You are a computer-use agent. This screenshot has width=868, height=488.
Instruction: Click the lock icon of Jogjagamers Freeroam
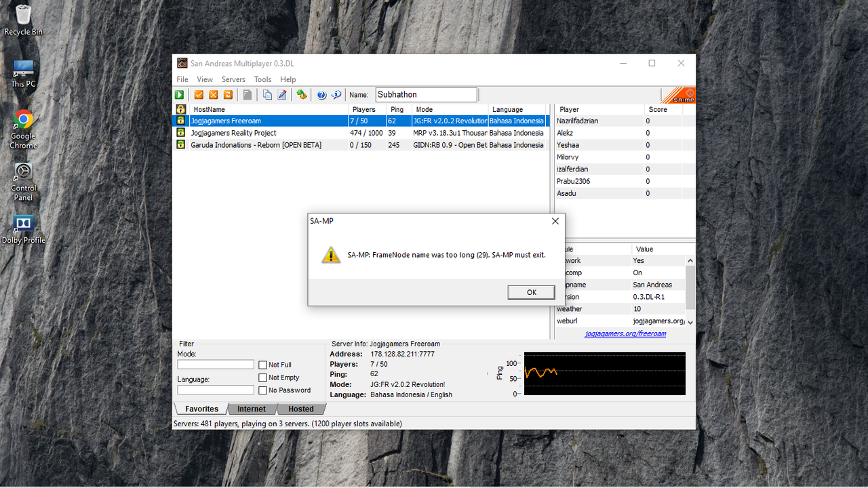(x=181, y=121)
